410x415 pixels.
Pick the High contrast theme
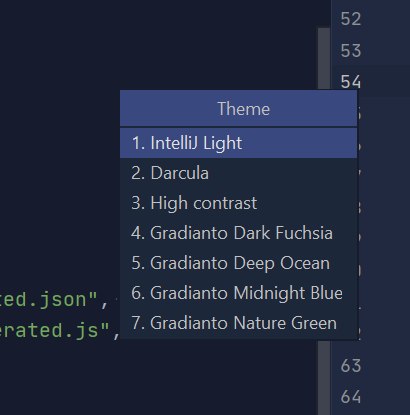point(238,203)
